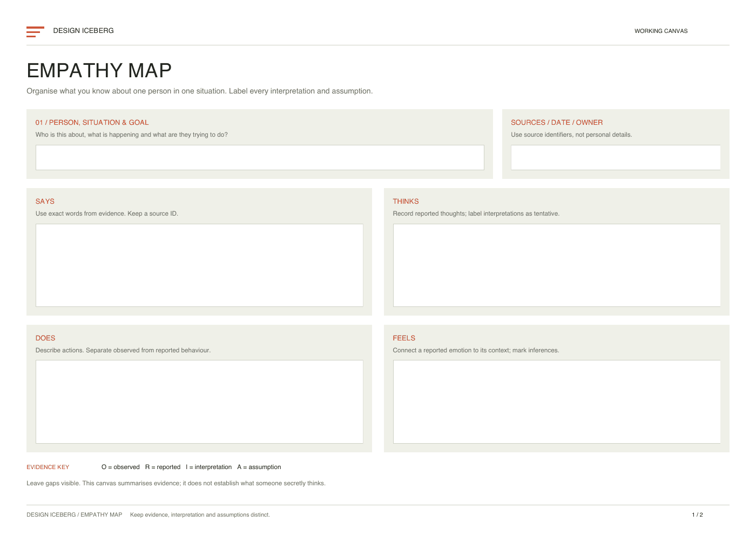Click the Sources / Date / Owner input box

pos(616,157)
